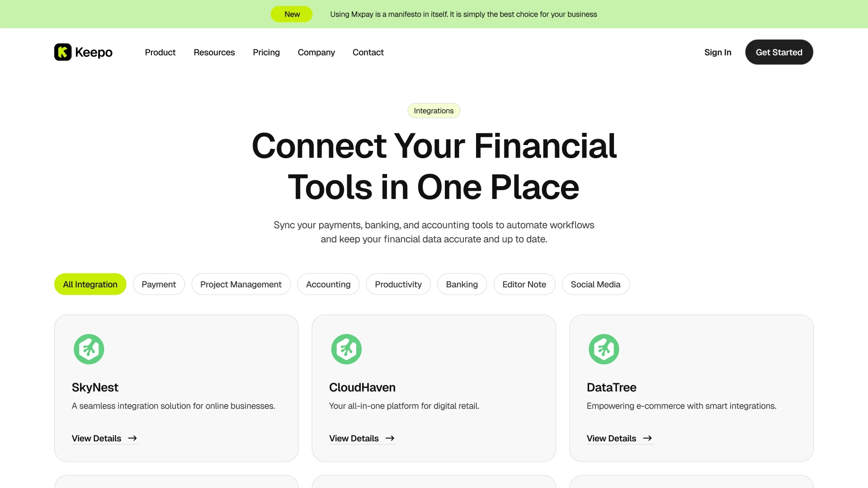The image size is (868, 488).
Task: Select the All Integration filter
Action: [x=90, y=284]
